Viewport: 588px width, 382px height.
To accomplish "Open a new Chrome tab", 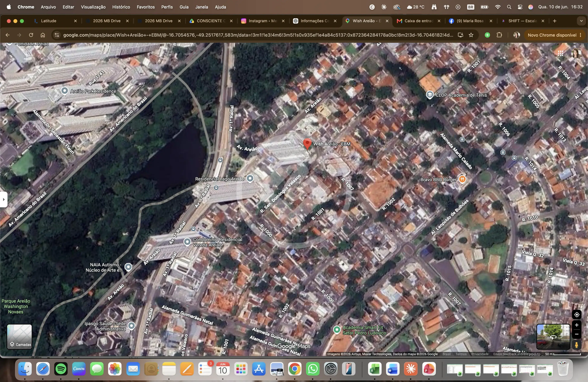I will (555, 21).
